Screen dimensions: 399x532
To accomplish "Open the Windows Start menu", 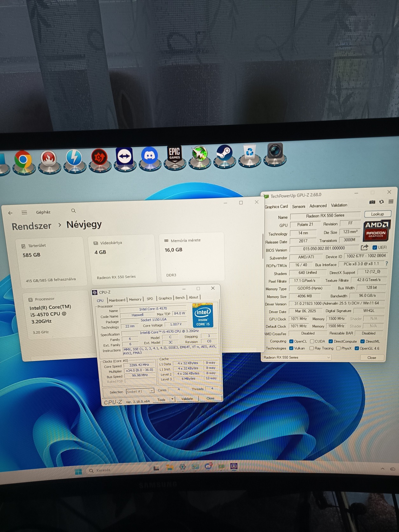I will [78, 471].
